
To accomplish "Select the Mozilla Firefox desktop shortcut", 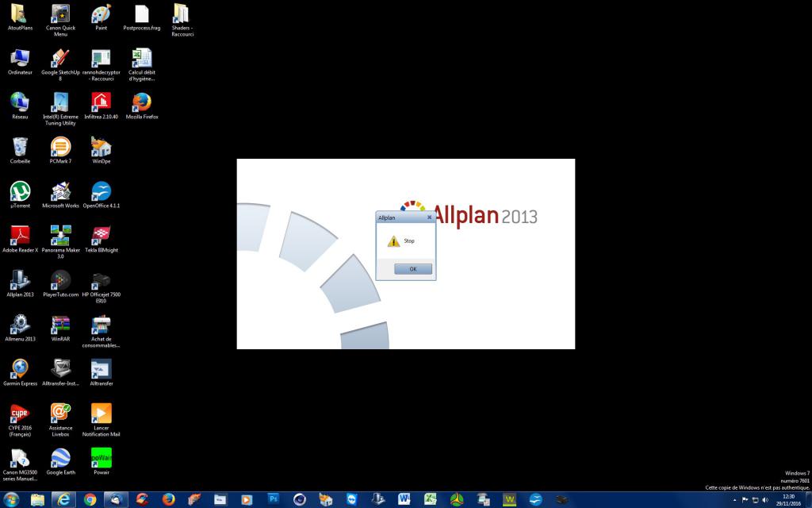I will 141,107.
